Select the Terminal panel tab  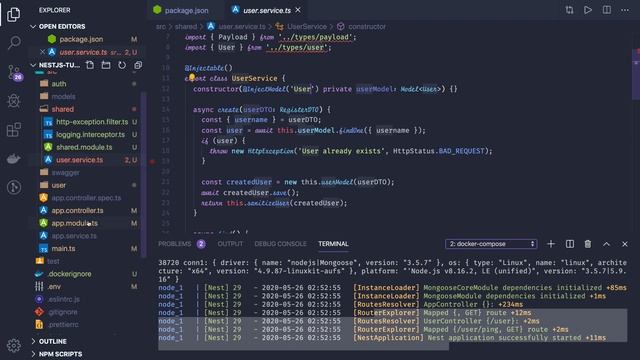pyautogui.click(x=333, y=244)
